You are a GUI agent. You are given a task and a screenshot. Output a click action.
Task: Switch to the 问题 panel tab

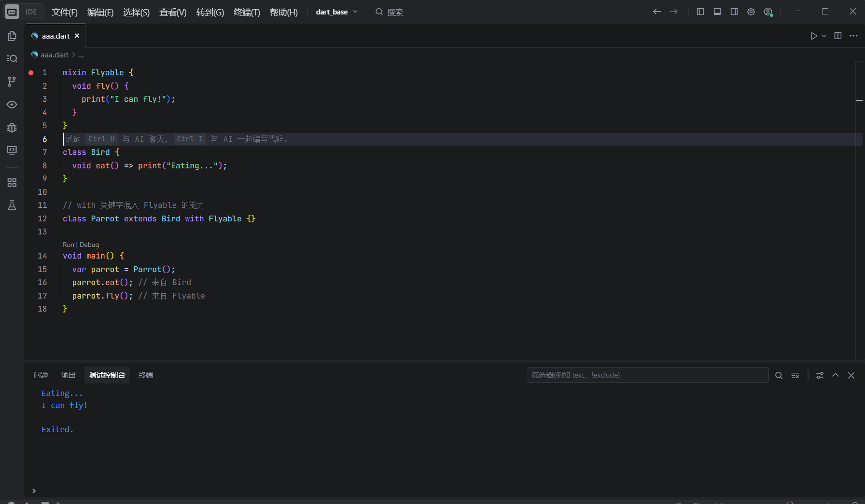pos(41,375)
